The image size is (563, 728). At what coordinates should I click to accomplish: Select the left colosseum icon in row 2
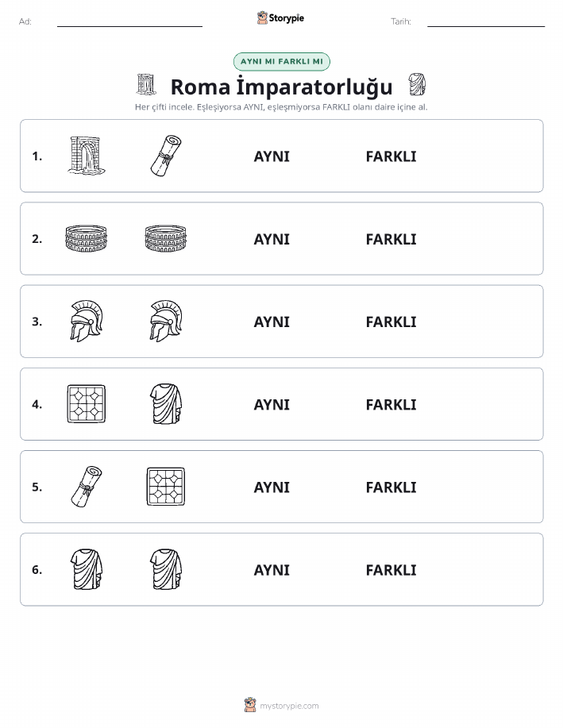(87, 239)
